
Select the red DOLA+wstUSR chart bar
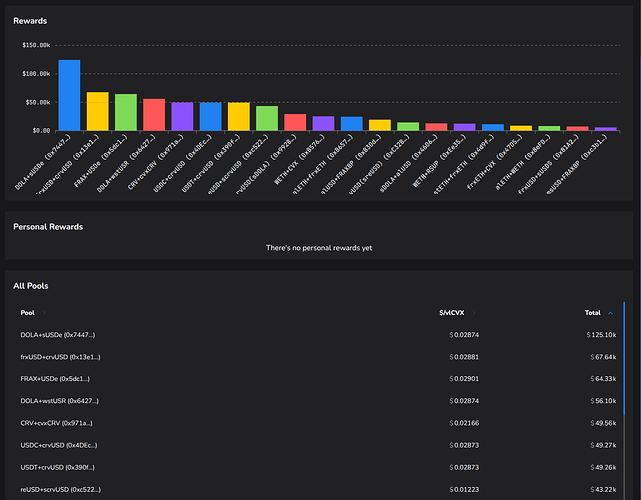(154, 114)
